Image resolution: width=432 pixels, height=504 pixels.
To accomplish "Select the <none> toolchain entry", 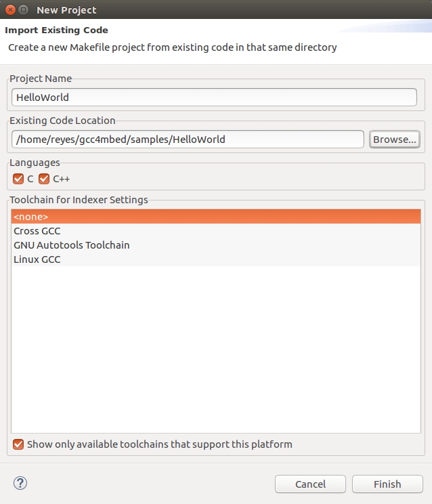I will tap(215, 217).
